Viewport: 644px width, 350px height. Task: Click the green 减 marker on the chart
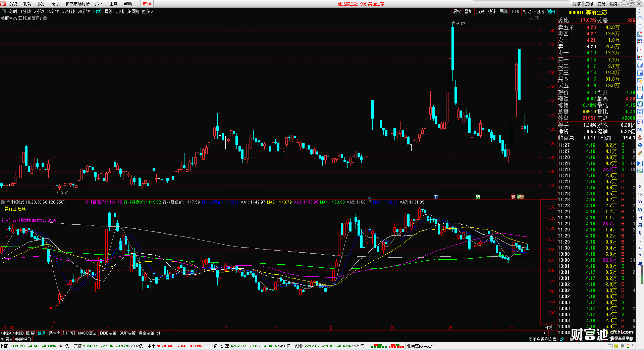click(x=478, y=197)
